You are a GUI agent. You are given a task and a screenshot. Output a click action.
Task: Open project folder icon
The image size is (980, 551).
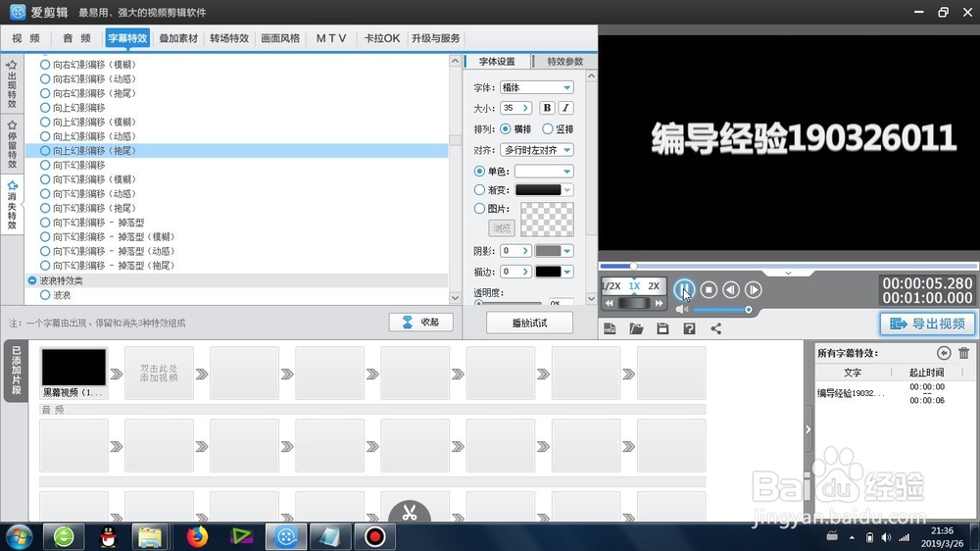coord(636,329)
